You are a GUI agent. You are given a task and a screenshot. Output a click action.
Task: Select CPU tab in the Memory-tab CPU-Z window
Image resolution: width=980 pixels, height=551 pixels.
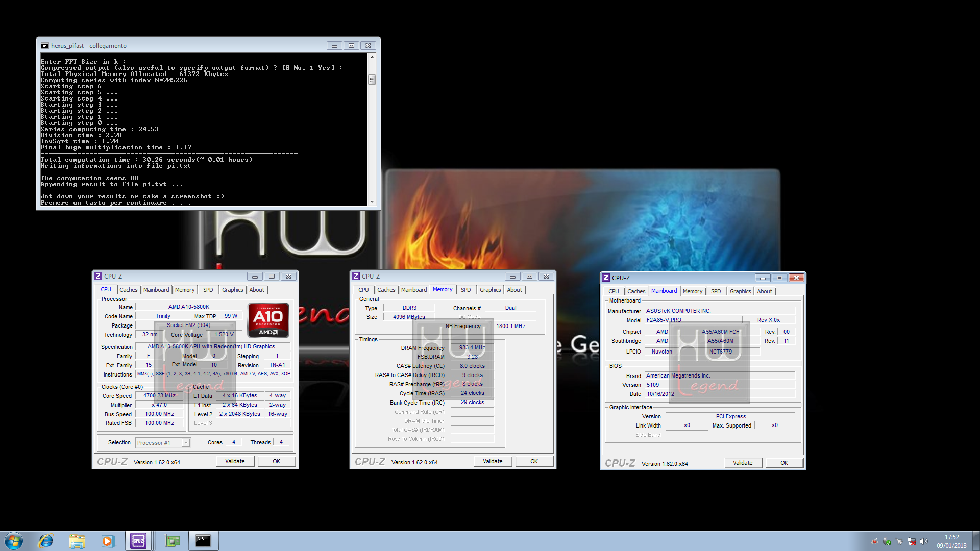363,290
